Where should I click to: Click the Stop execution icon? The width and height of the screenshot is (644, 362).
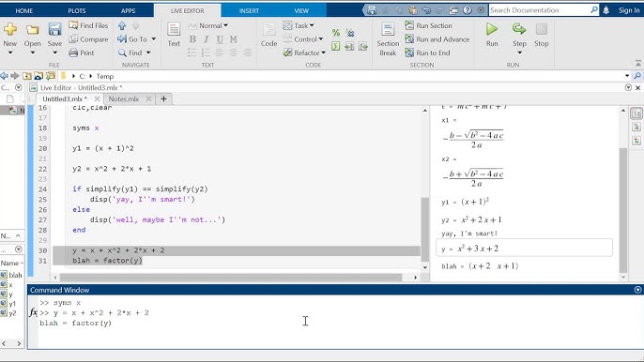(542, 30)
